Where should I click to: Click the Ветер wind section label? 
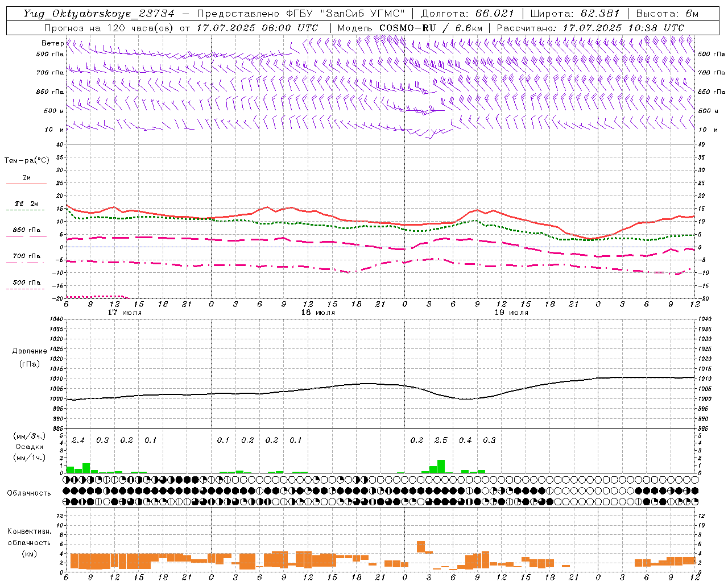tap(52, 43)
